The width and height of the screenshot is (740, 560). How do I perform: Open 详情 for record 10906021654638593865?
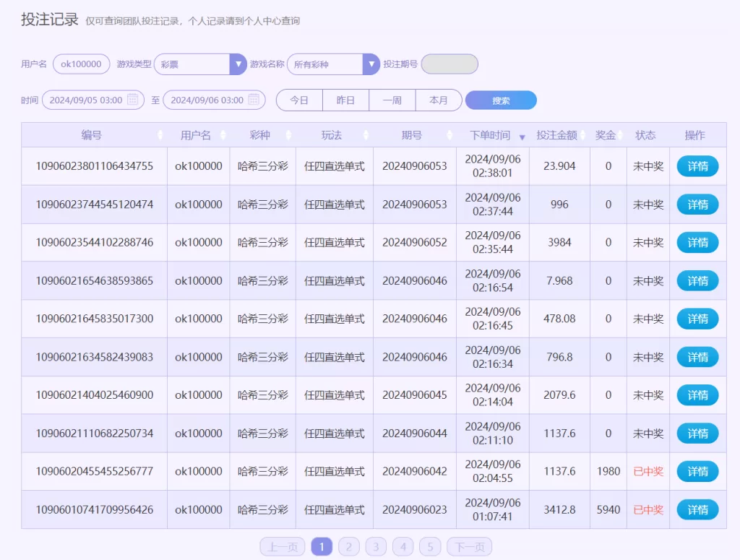point(697,280)
